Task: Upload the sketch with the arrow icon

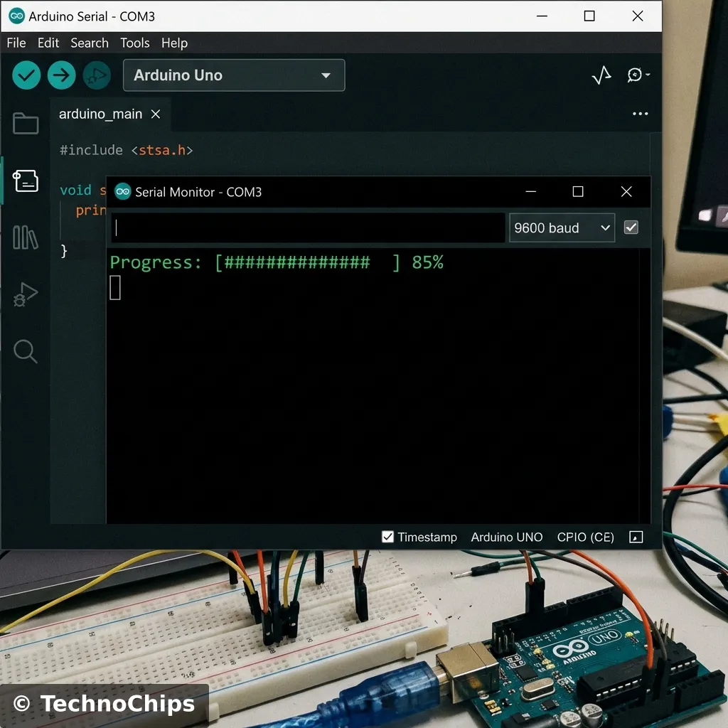Action: [x=61, y=75]
